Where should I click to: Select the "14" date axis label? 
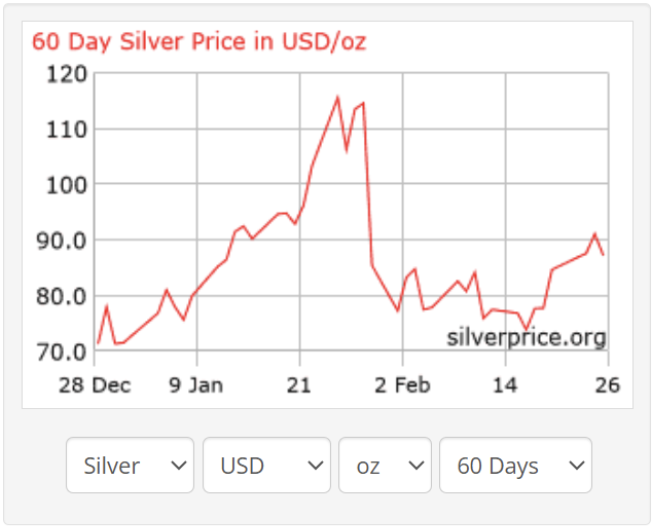pos(506,385)
